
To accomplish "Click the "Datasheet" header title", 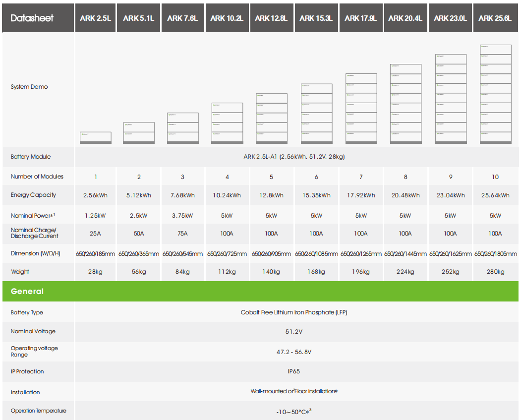I will coord(32,18).
